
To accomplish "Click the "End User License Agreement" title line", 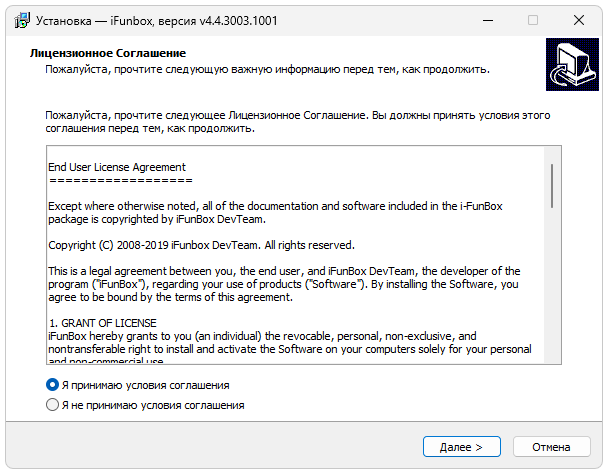I will (x=117, y=167).
